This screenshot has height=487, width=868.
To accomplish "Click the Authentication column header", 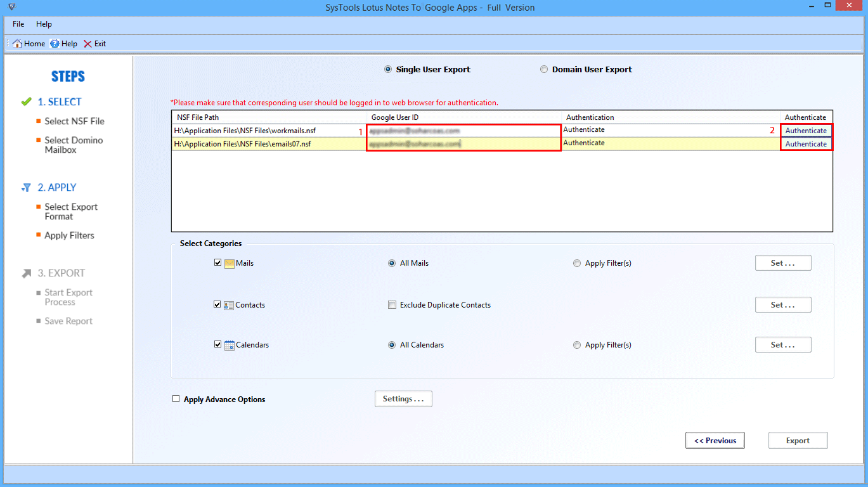I will pos(671,117).
